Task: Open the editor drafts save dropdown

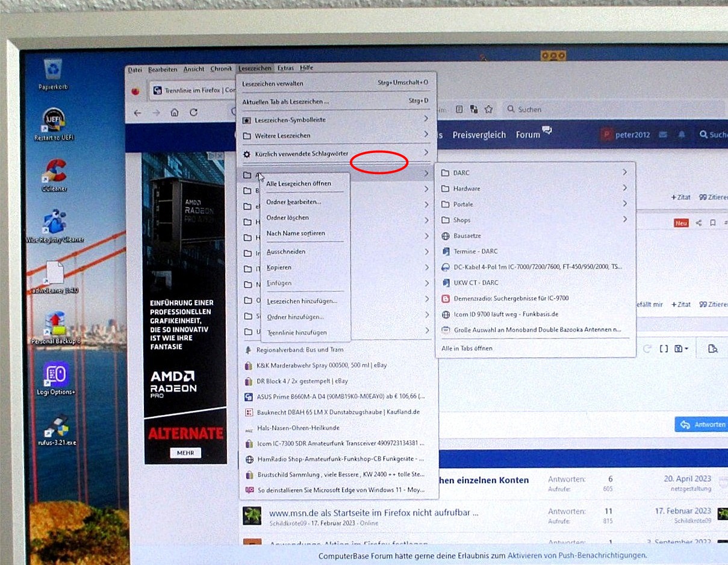Action: coord(682,348)
